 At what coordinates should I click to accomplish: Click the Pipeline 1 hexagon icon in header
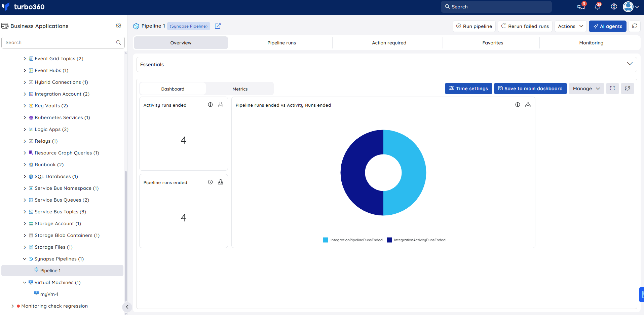click(x=136, y=26)
